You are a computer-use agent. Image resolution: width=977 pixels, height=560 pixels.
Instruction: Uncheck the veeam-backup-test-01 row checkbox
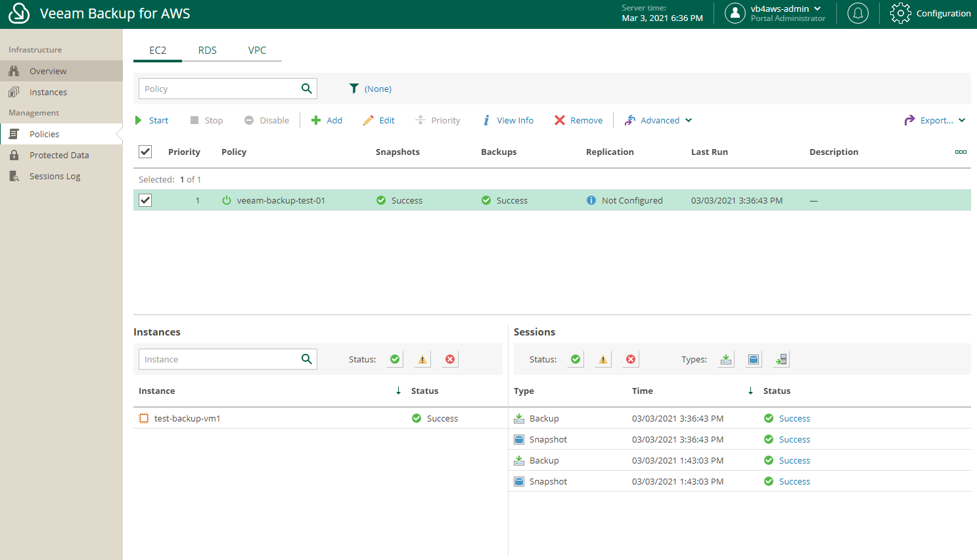tap(145, 200)
